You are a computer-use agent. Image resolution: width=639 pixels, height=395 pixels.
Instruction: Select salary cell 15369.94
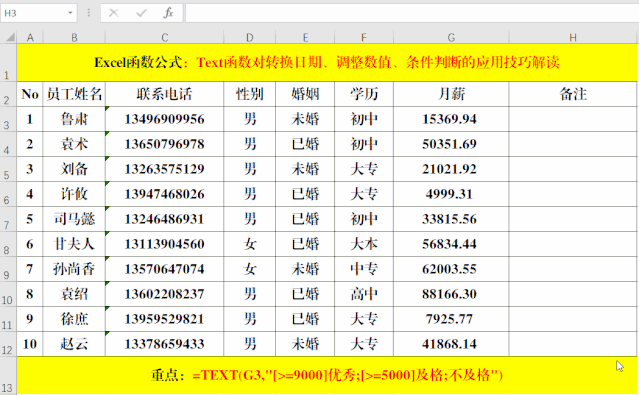[451, 119]
